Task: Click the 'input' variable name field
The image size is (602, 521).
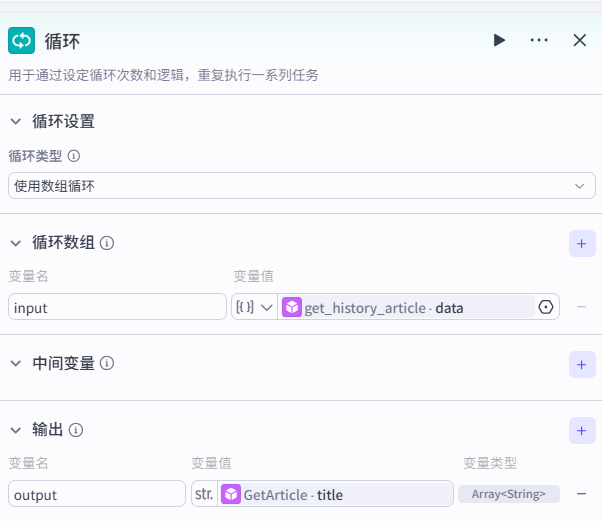Action: [117, 307]
